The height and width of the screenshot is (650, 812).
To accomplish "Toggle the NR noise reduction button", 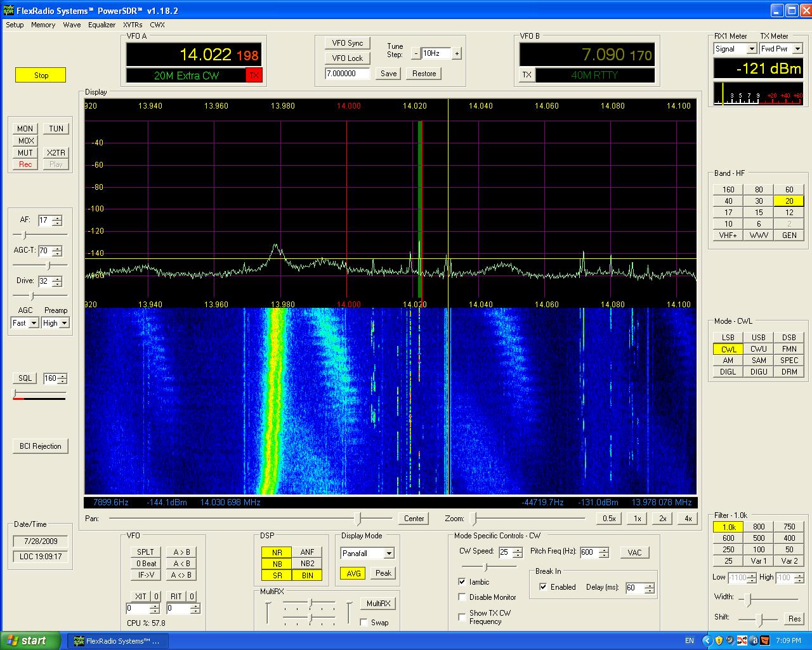I will [x=277, y=552].
